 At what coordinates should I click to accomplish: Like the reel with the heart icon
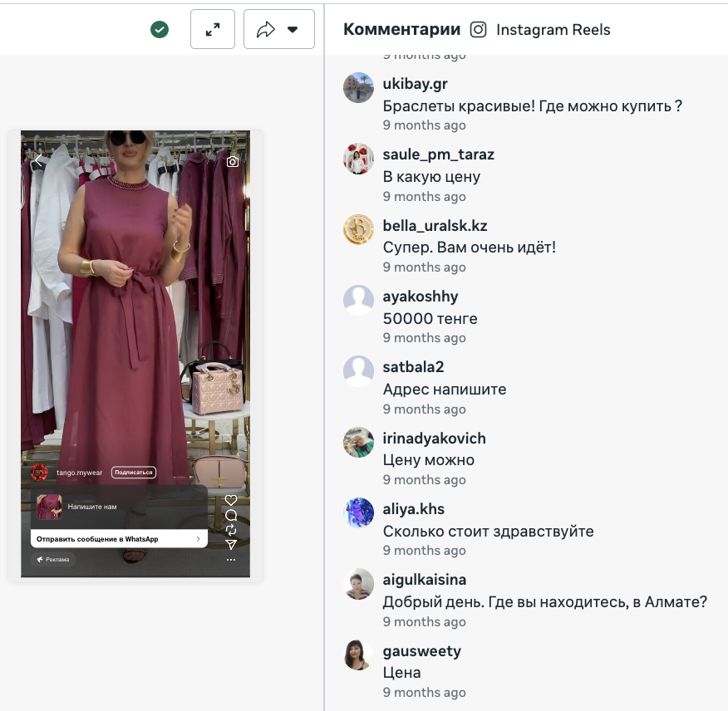point(231,500)
